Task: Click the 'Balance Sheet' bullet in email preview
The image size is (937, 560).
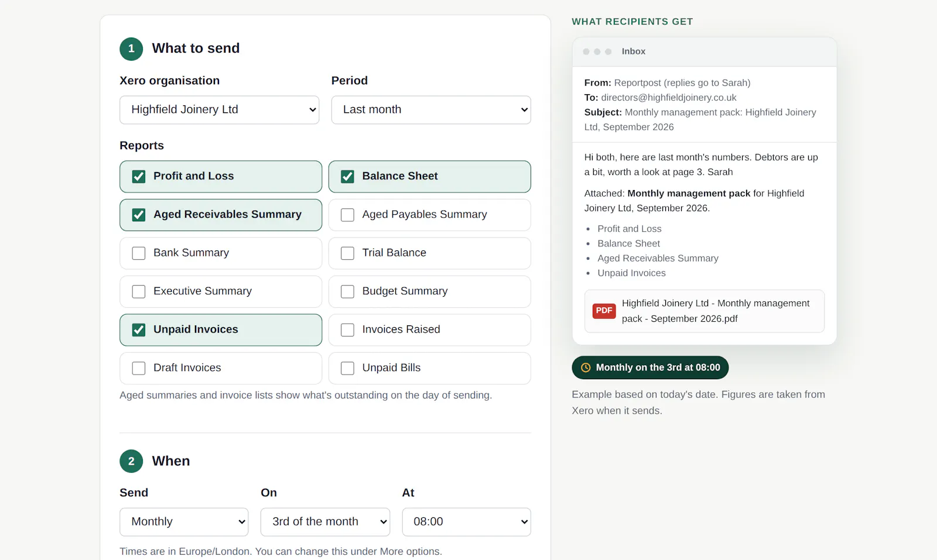Action: click(x=628, y=244)
